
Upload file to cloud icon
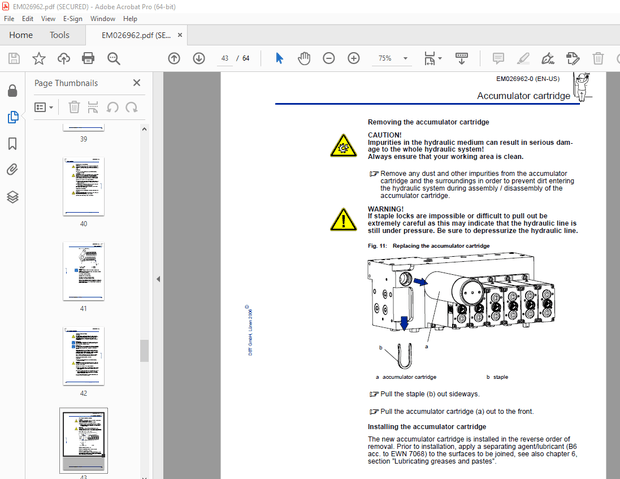point(64,59)
